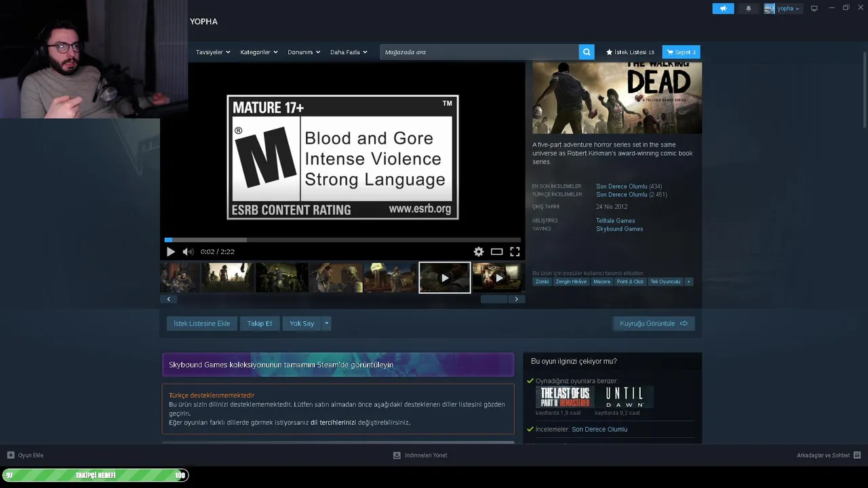Open the notifications bell
868x488 pixels.
(749, 8)
